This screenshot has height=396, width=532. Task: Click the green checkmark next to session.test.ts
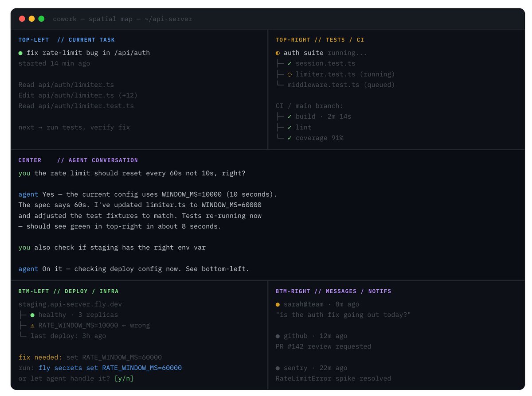[289, 64]
